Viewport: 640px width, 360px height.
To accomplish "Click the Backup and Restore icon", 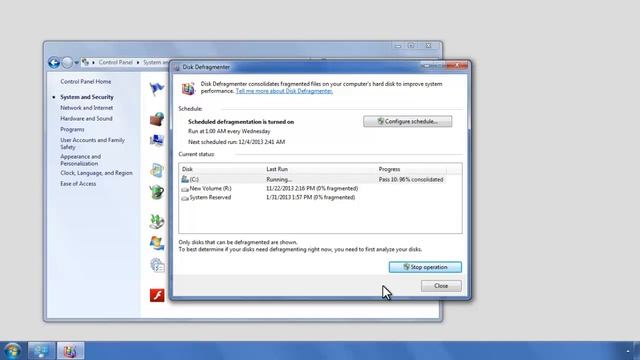I will [157, 221].
